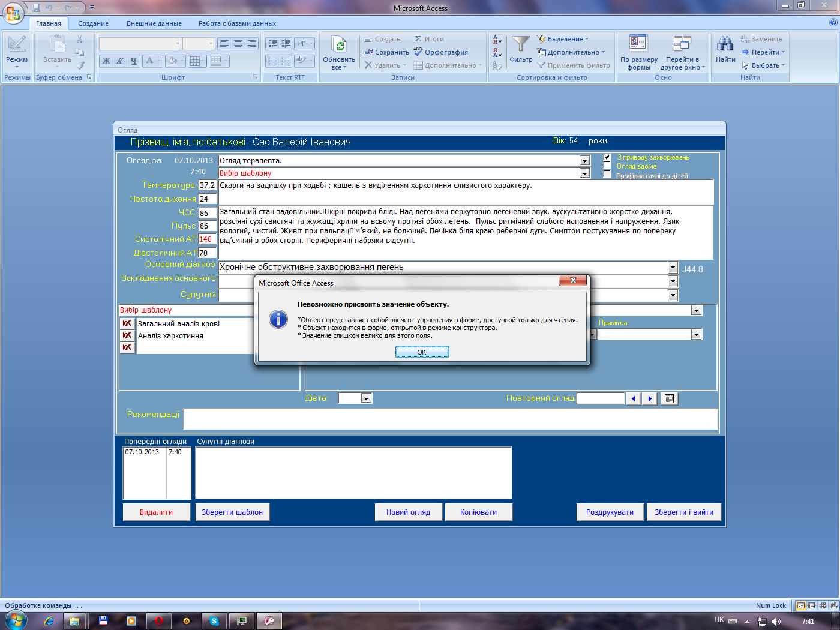Screen dimensions: 840x630
Task: Open the upper Вибір шаблону dropdown arrow
Action: click(584, 173)
